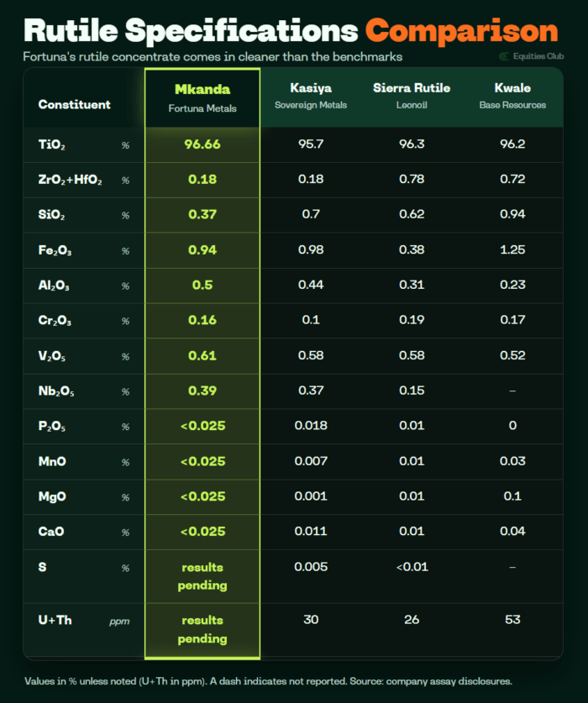
Task: Select the 'Constituent' column header
Action: 75,104
